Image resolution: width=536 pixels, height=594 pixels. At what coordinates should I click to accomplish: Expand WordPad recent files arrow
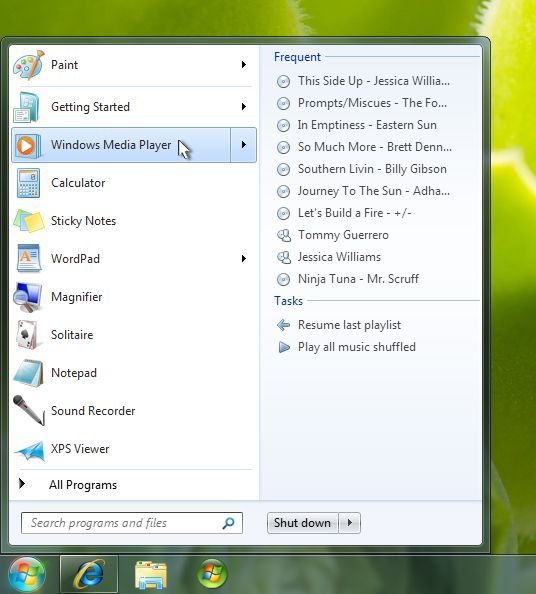point(244,258)
